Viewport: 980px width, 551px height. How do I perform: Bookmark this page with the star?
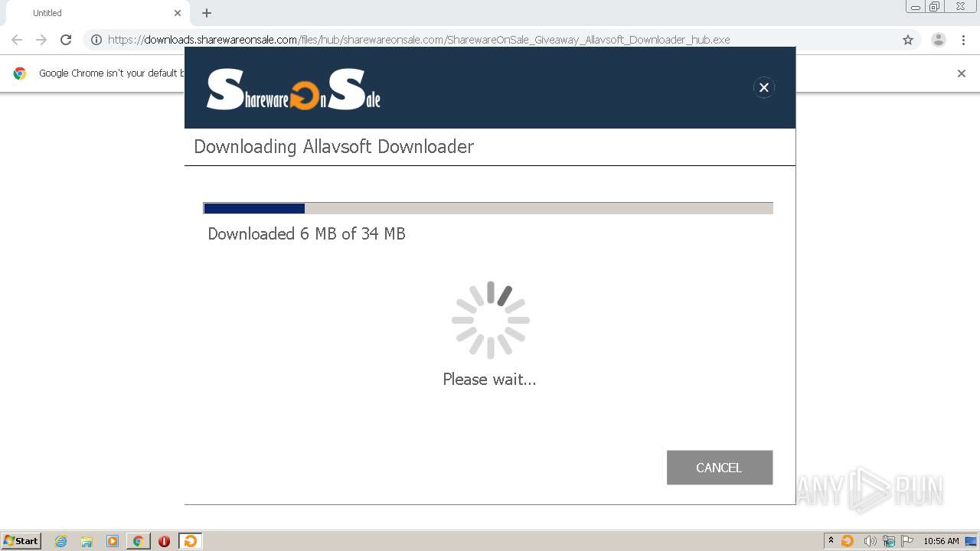click(x=908, y=40)
